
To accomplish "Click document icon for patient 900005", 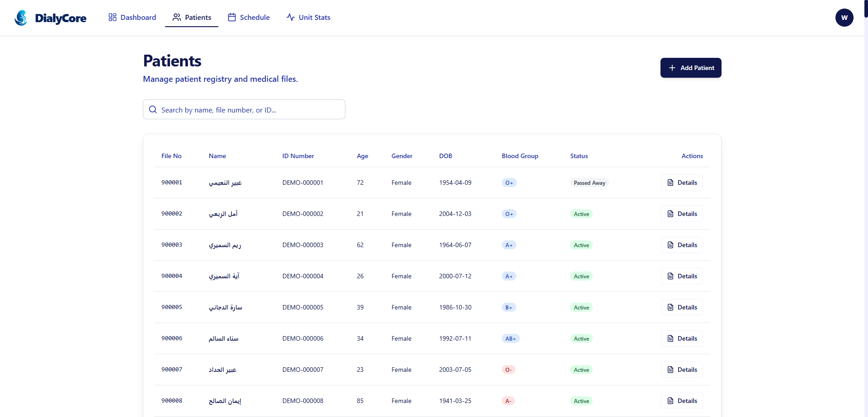I will click(x=670, y=307).
